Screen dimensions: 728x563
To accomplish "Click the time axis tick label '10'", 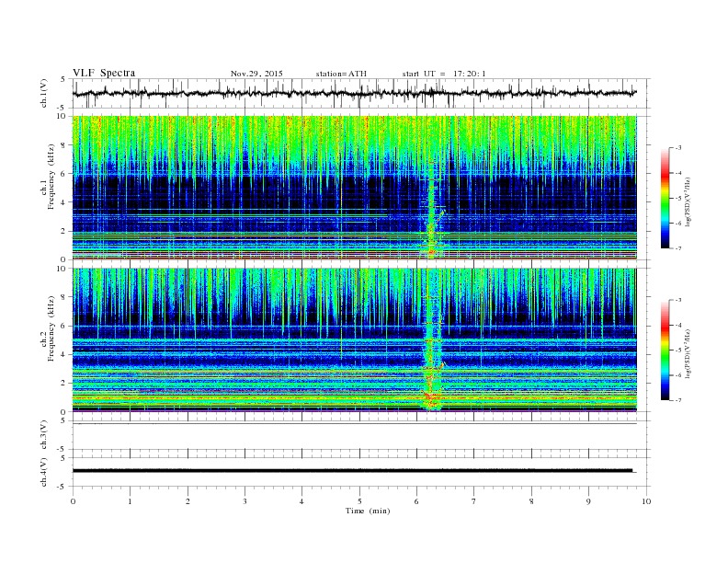I will [x=647, y=501].
